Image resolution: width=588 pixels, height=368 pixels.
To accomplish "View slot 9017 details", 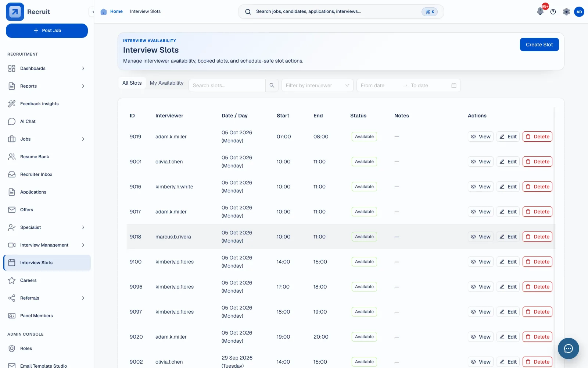I will pyautogui.click(x=480, y=212).
